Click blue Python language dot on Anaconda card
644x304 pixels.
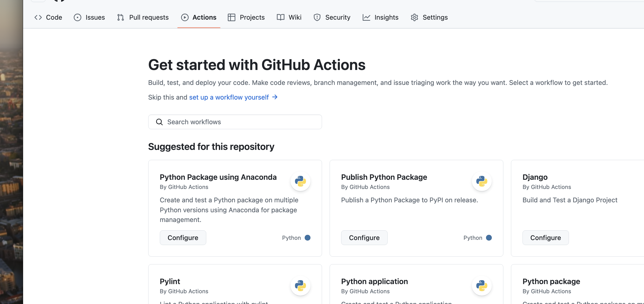(308, 238)
